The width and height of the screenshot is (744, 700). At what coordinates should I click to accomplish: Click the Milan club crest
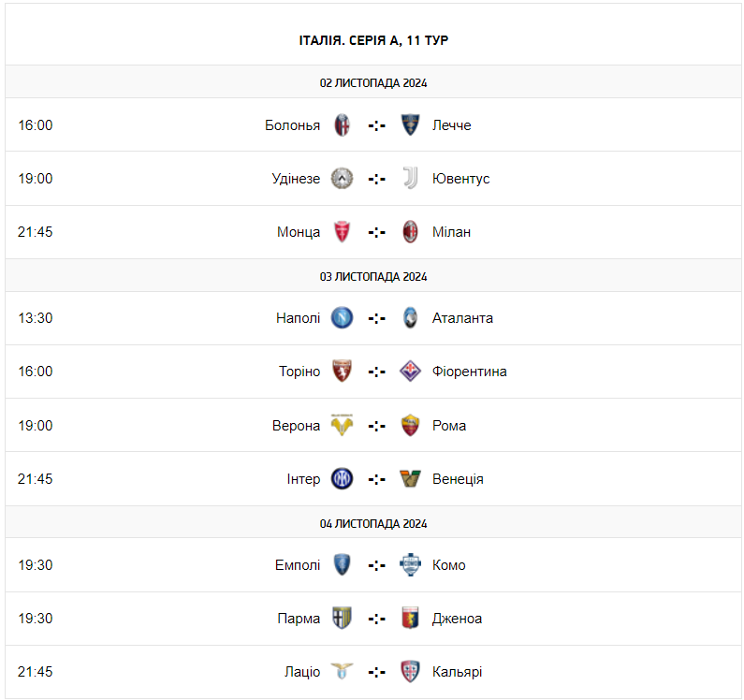(410, 232)
